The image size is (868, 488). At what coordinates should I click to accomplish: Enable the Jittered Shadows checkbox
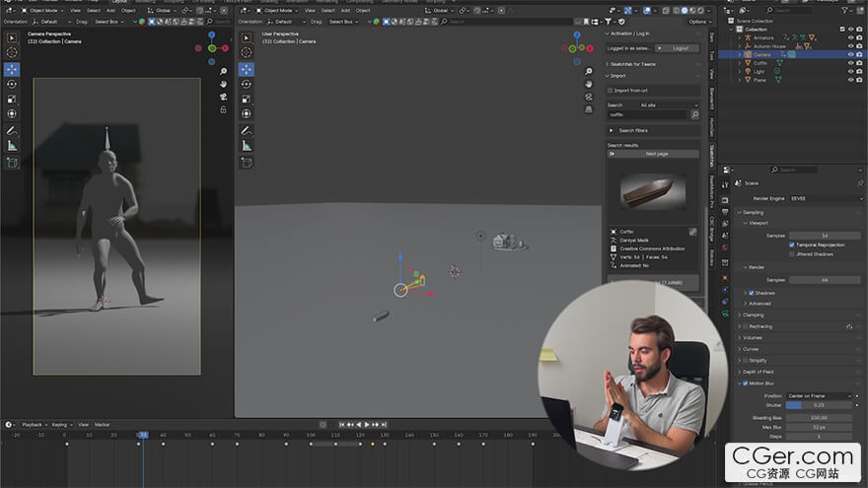click(x=792, y=253)
